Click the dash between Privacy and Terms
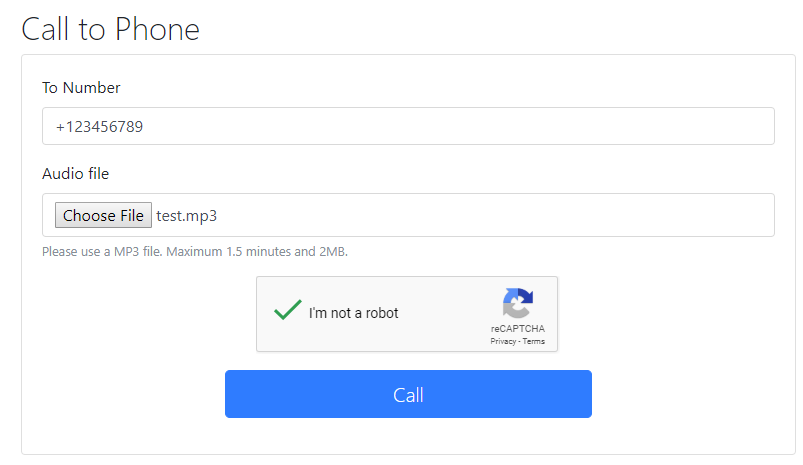The width and height of the screenshot is (803, 465). 519,342
